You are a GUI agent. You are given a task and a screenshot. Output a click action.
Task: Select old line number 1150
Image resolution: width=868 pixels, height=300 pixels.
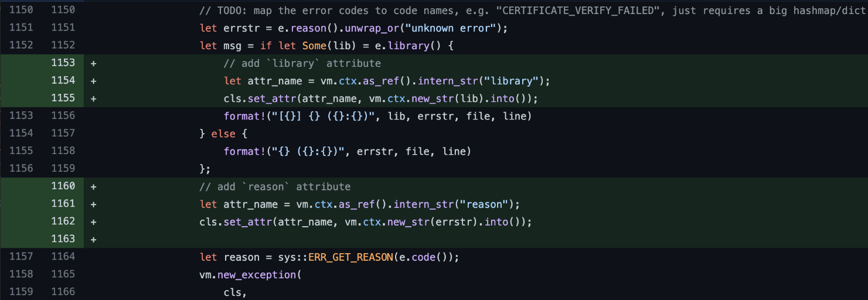(x=21, y=10)
